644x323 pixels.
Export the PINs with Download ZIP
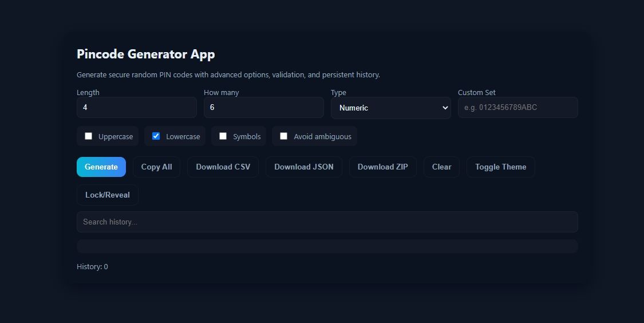(x=382, y=167)
